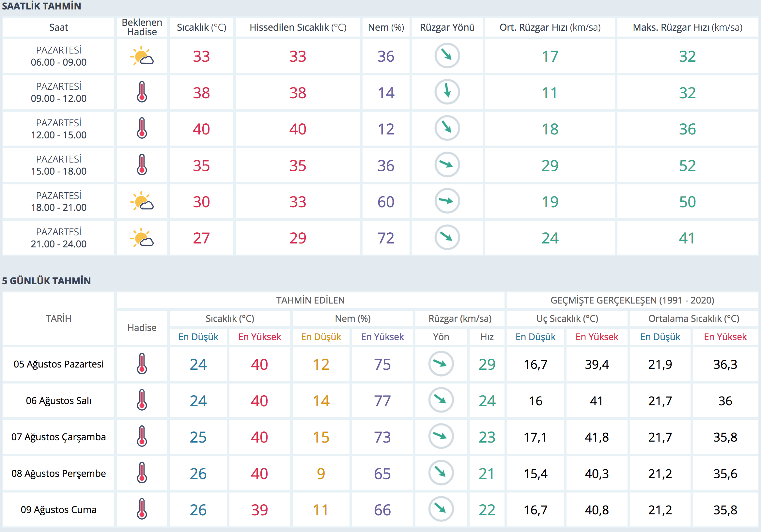Image resolution: width=761 pixels, height=532 pixels.
Task: Click the thermometer icon for 09.00 - 12.00
Action: [x=142, y=92]
